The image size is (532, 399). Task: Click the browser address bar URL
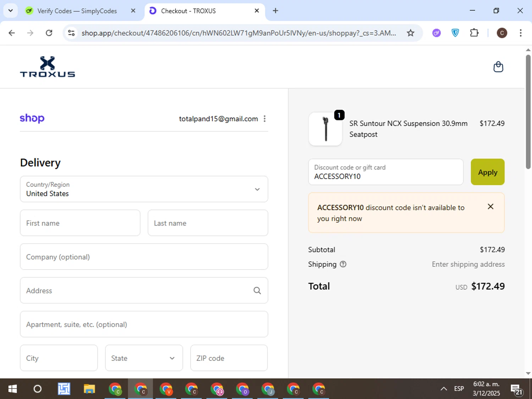239,33
